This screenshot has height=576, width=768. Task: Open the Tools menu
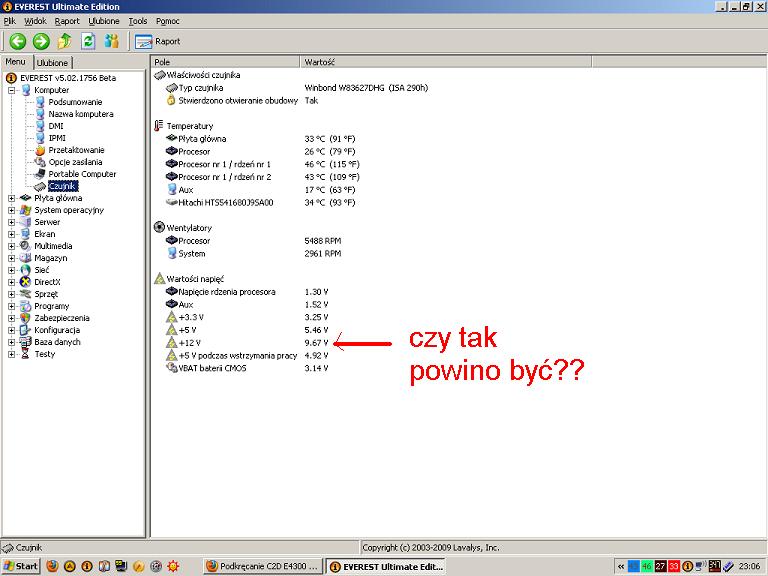[138, 21]
